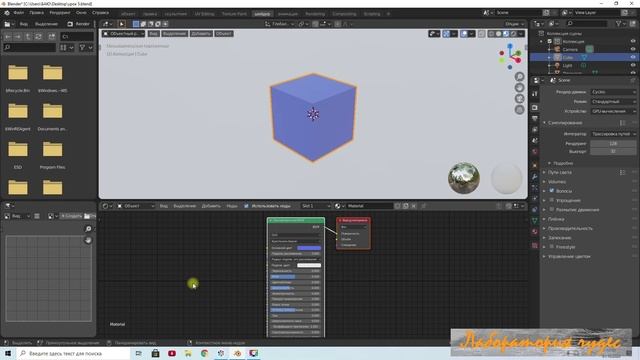The height and width of the screenshot is (360, 640).
Task: Toggle visibility eye of Cube object
Action: (x=633, y=57)
